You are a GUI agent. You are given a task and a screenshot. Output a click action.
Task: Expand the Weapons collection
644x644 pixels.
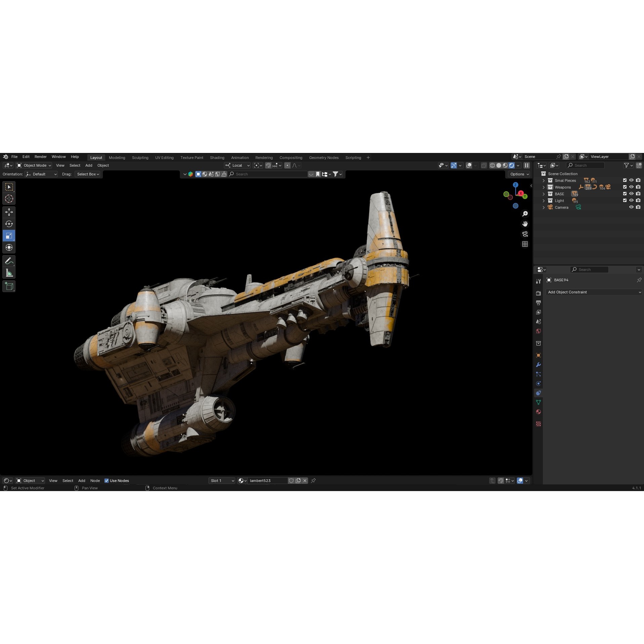(544, 187)
